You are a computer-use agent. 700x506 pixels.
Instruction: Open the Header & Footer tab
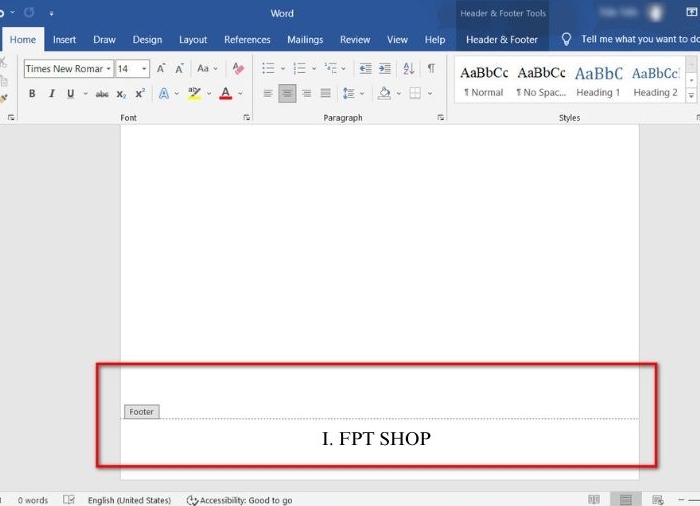(x=502, y=40)
